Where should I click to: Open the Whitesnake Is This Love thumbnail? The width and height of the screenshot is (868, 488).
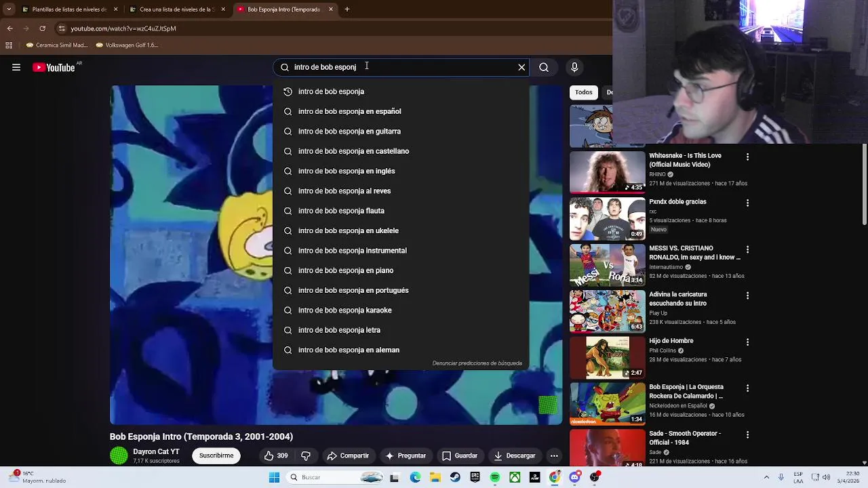608,172
